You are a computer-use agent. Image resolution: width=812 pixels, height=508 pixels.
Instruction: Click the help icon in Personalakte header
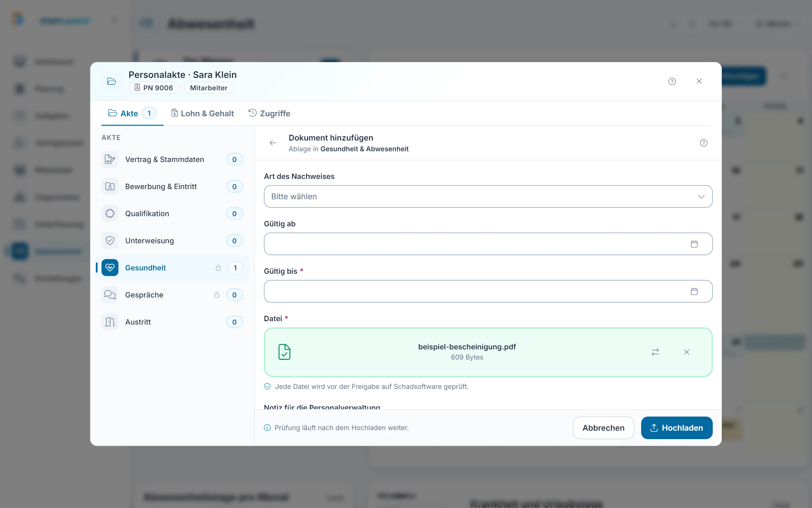(x=672, y=81)
